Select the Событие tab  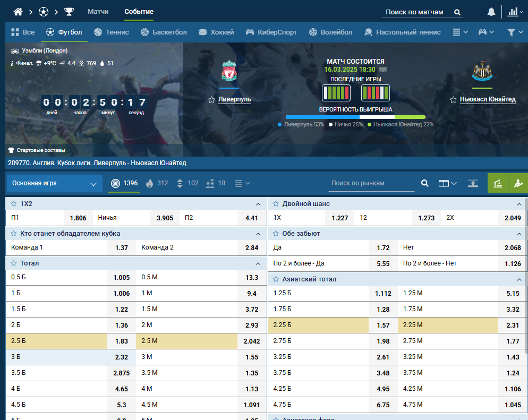tap(139, 12)
